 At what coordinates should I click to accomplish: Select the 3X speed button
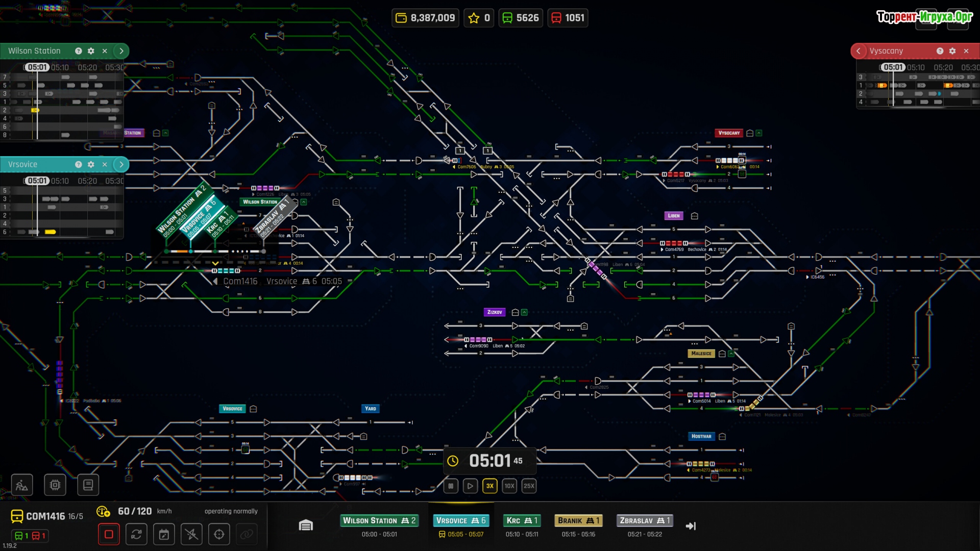coord(490,486)
